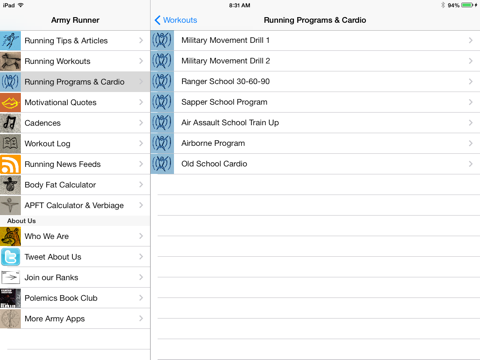This screenshot has height=360, width=480.
Task: Tap the APFT Calculator figure icon
Action: (x=10, y=205)
